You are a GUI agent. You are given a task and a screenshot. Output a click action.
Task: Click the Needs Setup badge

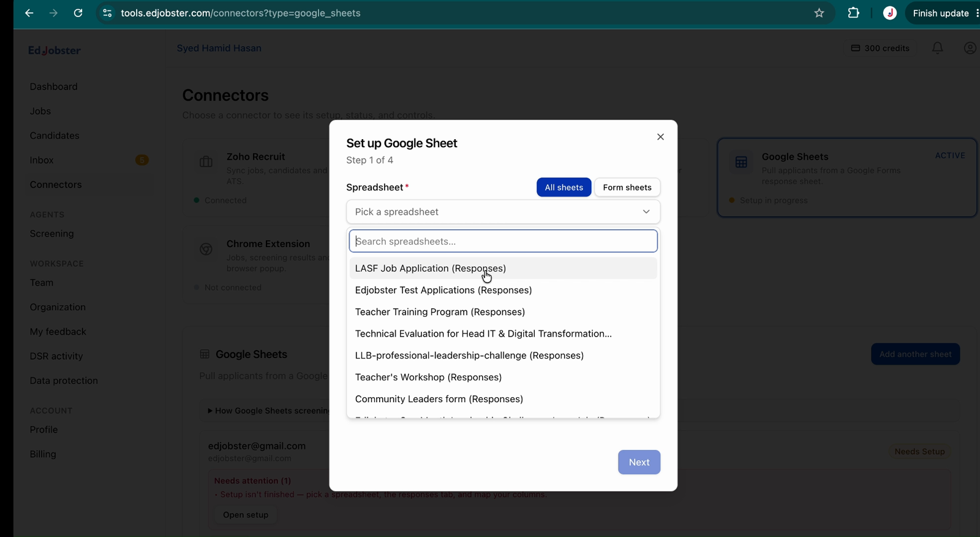[919, 452]
